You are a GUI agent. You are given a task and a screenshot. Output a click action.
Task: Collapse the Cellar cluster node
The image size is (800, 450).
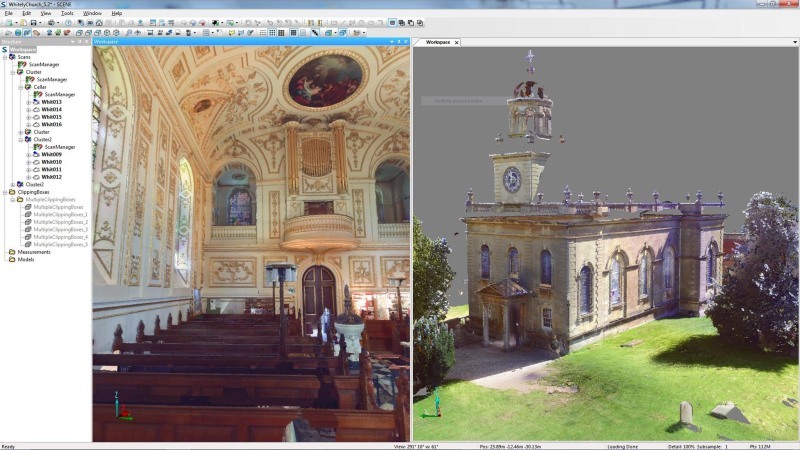click(x=21, y=87)
